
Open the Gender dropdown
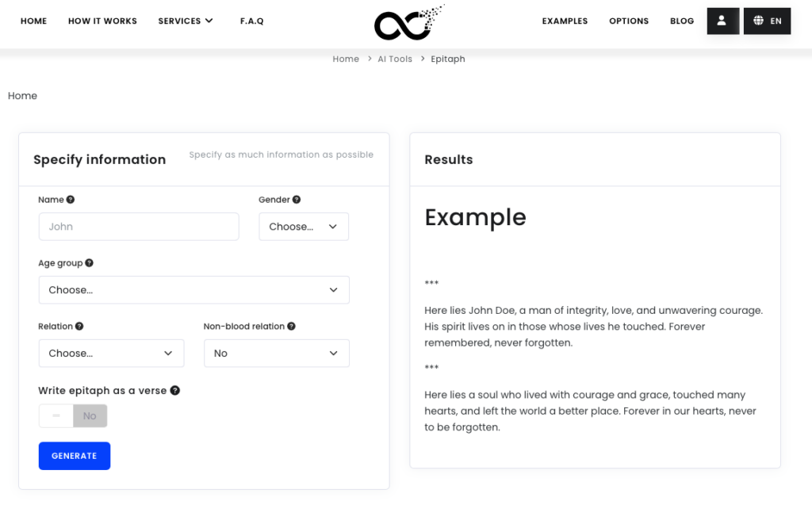click(304, 227)
